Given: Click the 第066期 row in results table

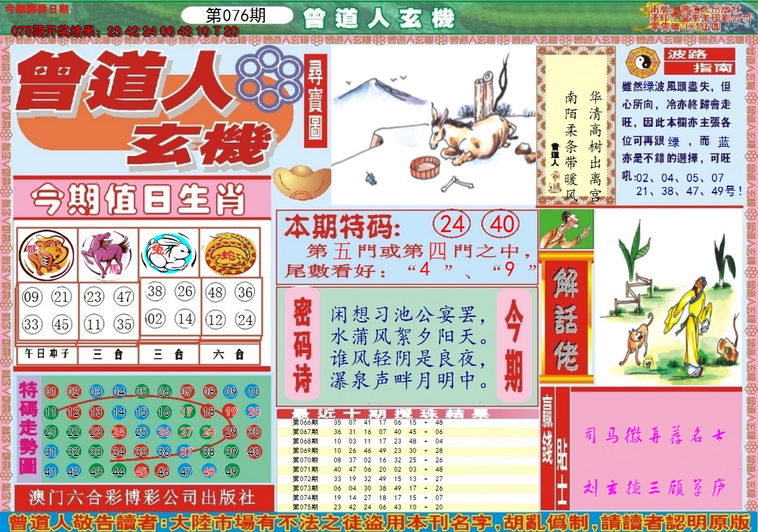Looking at the screenshot, I should pyautogui.click(x=407, y=422).
